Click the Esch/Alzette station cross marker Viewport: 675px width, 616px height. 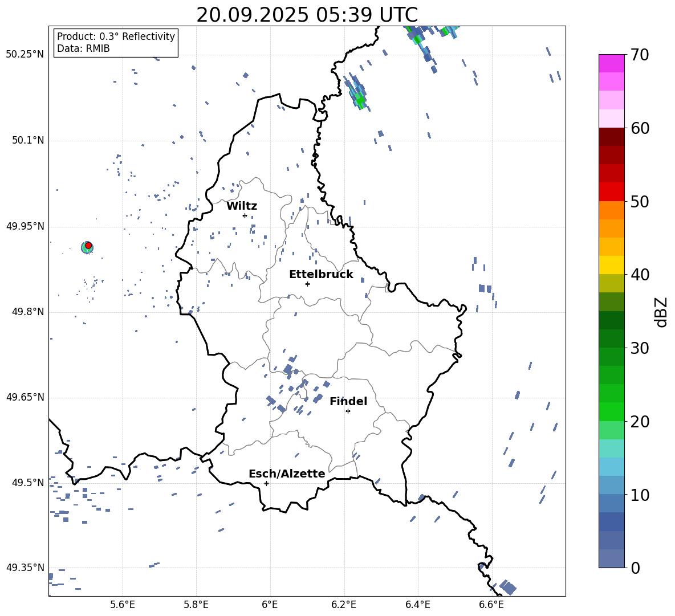click(266, 483)
